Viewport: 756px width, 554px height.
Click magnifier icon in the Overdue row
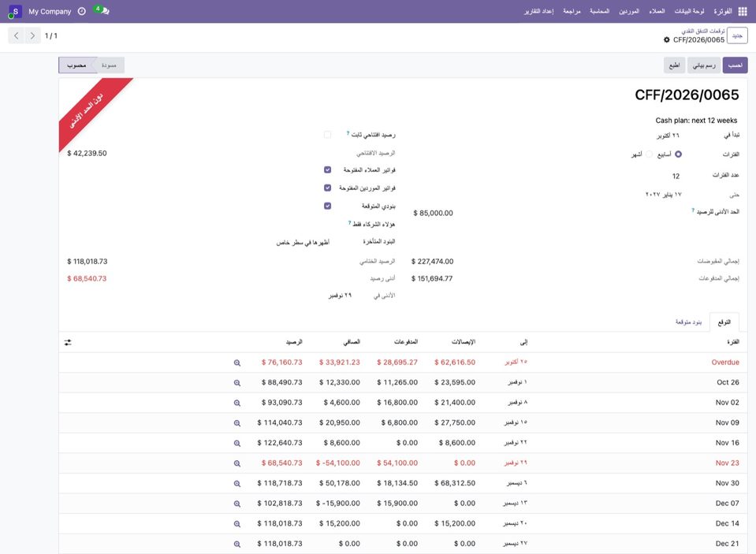point(236,363)
